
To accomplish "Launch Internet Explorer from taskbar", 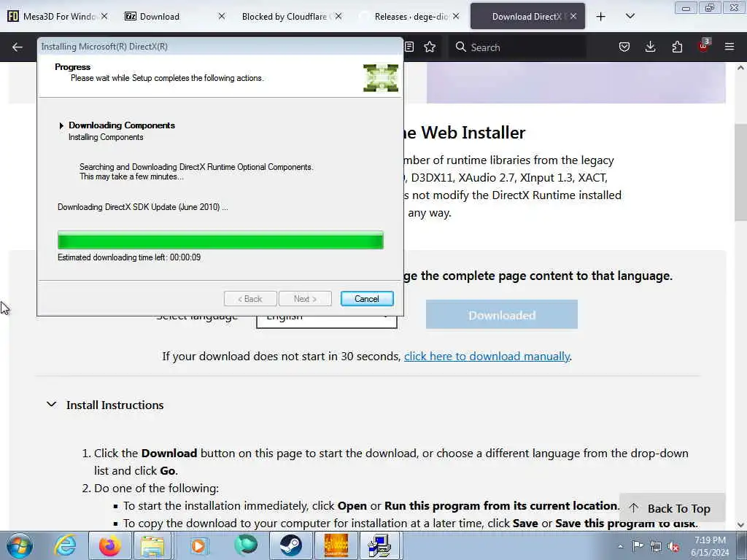I will [x=65, y=545].
